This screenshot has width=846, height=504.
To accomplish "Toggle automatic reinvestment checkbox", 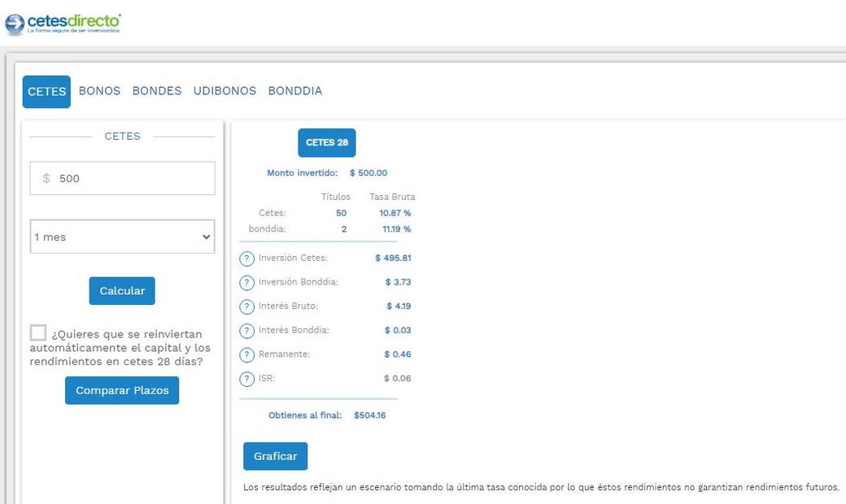I will coord(37,332).
